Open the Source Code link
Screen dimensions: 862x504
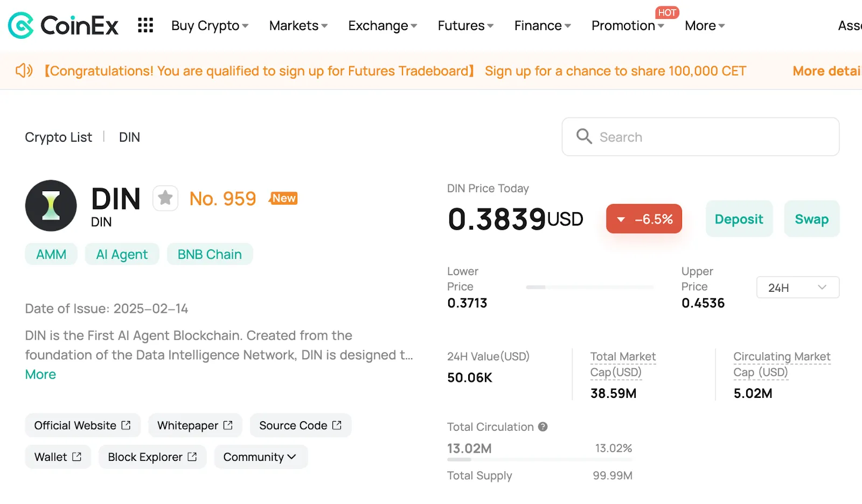(x=301, y=425)
